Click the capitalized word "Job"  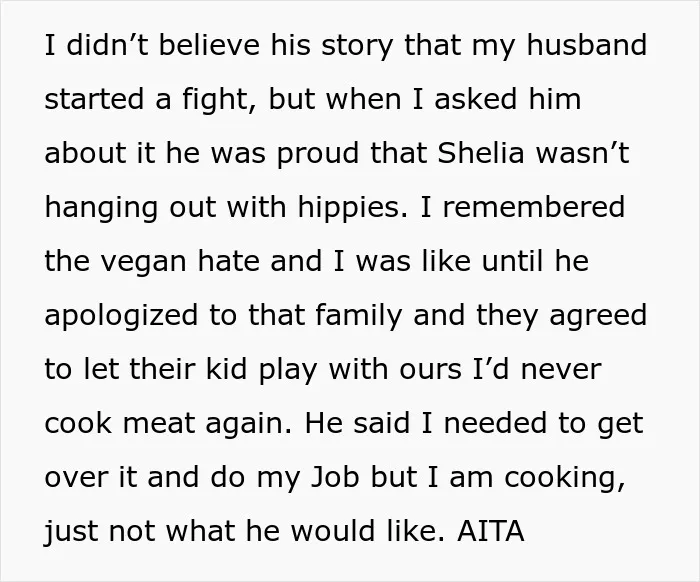[x=335, y=477]
